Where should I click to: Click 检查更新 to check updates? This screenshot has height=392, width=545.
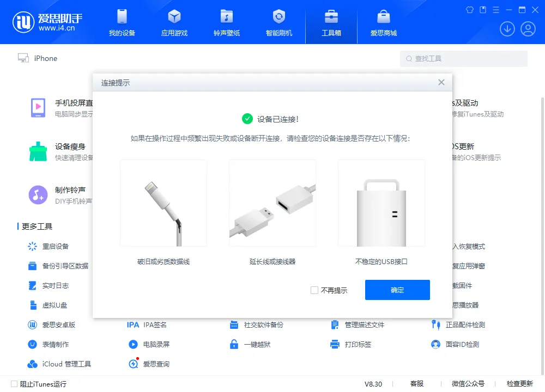[x=519, y=384]
